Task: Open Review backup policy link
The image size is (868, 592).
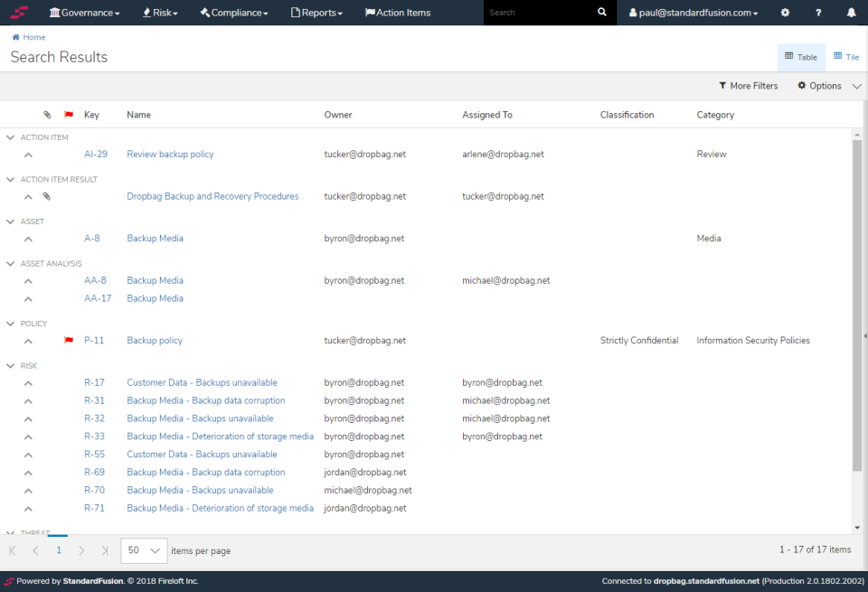Action: click(170, 155)
